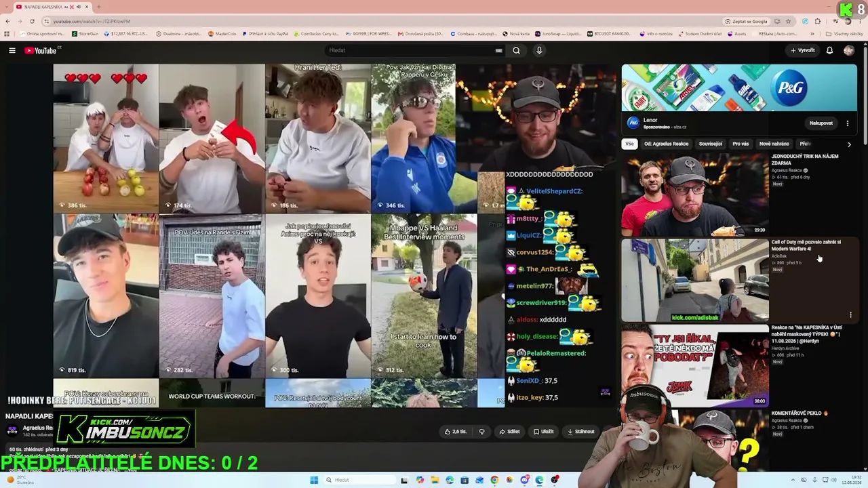Click the browser back arrow
The width and height of the screenshot is (868, 488).
coord(8,21)
